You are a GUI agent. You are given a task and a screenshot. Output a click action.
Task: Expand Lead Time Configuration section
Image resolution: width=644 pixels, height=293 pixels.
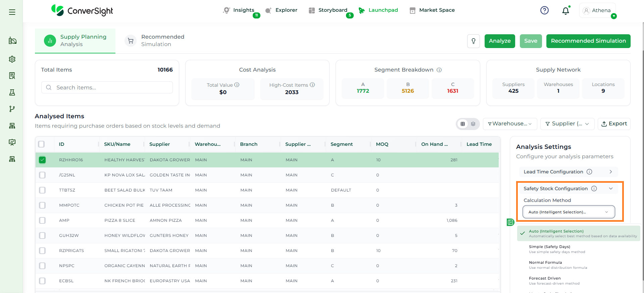568,172
